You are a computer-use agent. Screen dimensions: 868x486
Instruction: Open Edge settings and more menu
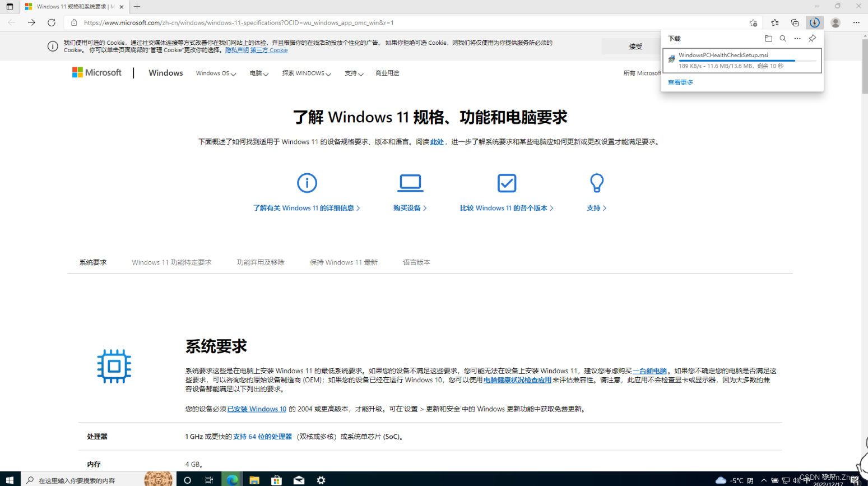(x=856, y=23)
